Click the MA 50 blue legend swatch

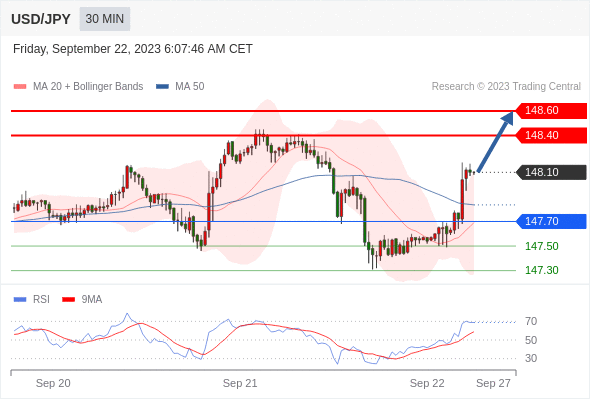(162, 87)
